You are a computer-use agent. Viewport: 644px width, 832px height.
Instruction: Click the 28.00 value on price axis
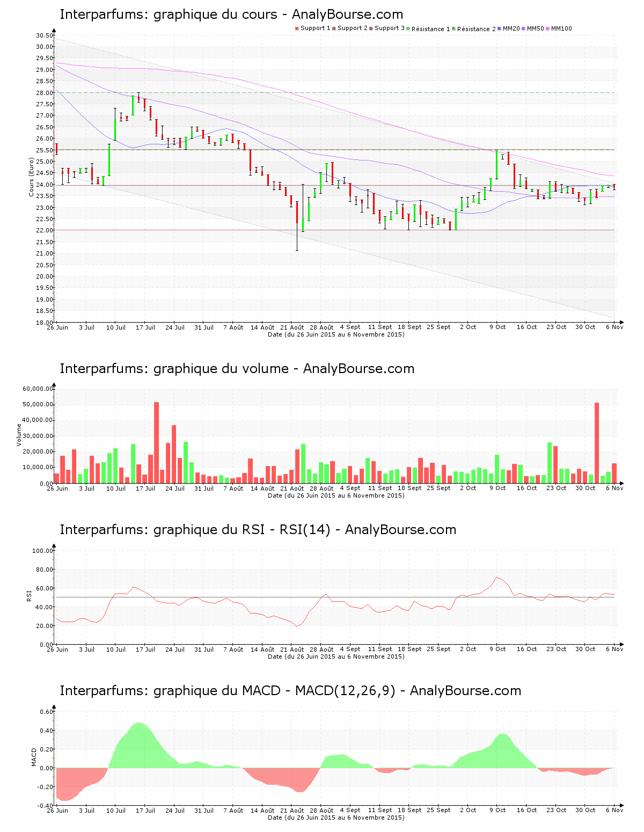[x=45, y=93]
